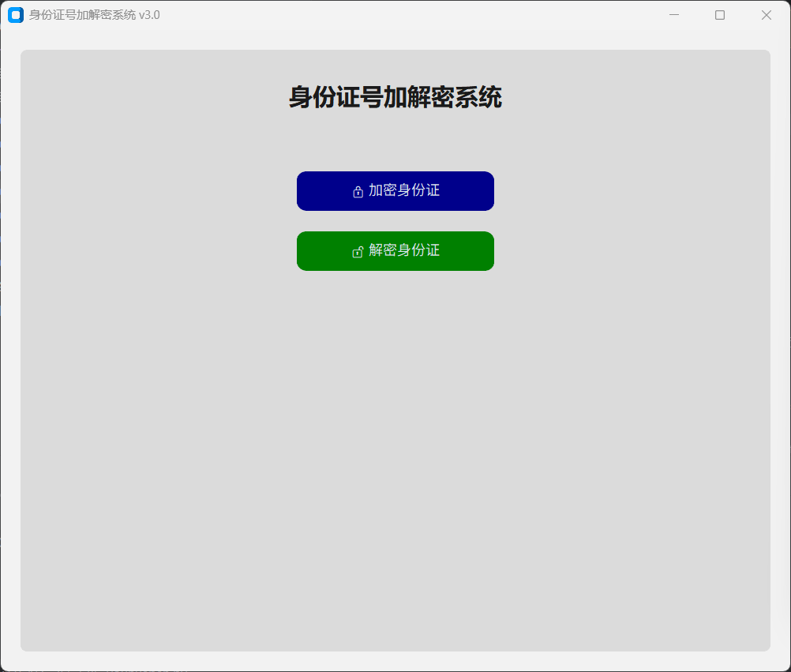Screen dimensions: 791x672
Task: Maximize the 身份证号加解密系统 window
Action: coord(720,15)
